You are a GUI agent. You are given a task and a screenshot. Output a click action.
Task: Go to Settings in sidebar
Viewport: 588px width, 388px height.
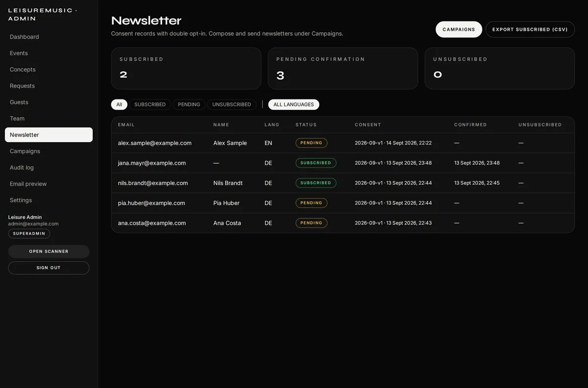[x=49, y=200]
